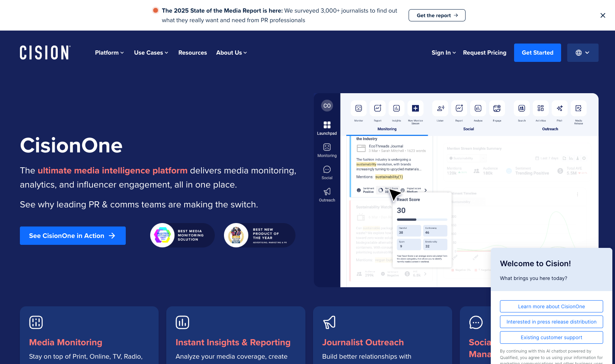The height and width of the screenshot is (364, 615).
Task: Select the Outreach group label tab
Action: tap(550, 129)
